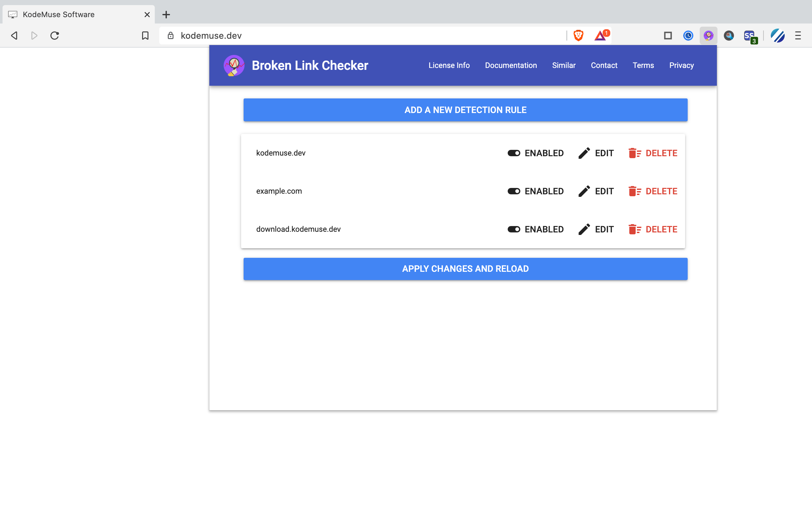
Task: Reload the page with the refresh icon
Action: click(55, 35)
